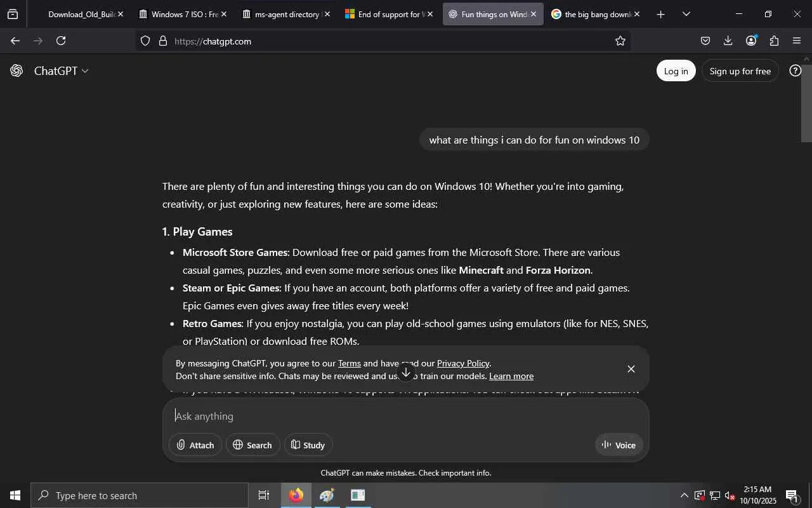
Task: Open the Firefox application menu
Action: point(797,41)
